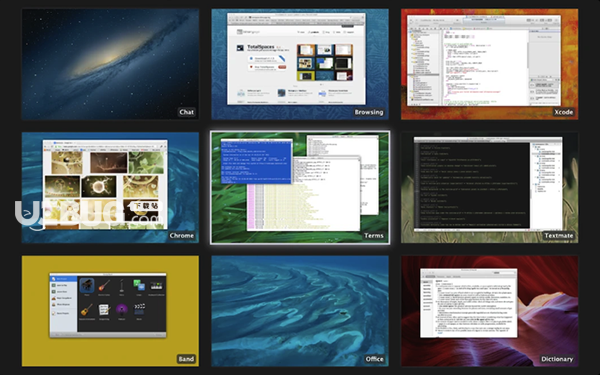
Task: Choose the purple Podcast project icon
Action: point(121,310)
